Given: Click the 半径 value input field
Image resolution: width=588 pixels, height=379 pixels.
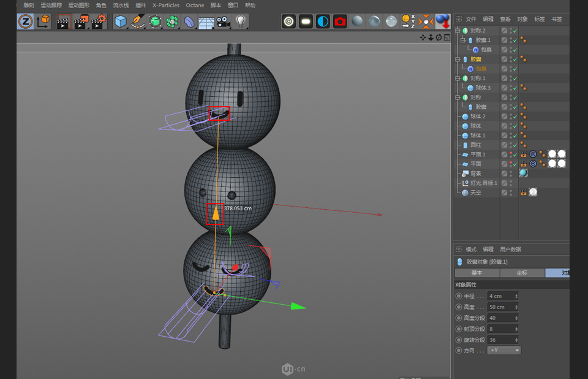Looking at the screenshot, I should [x=501, y=296].
